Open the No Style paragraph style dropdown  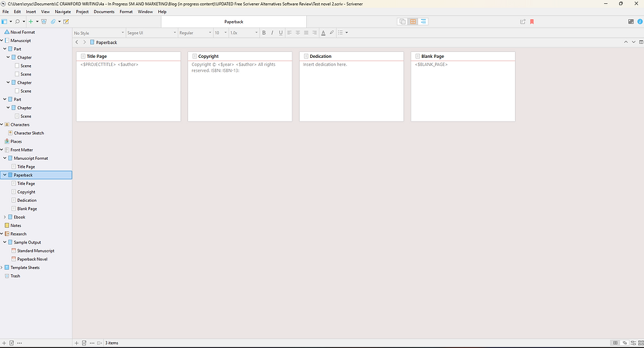point(99,33)
